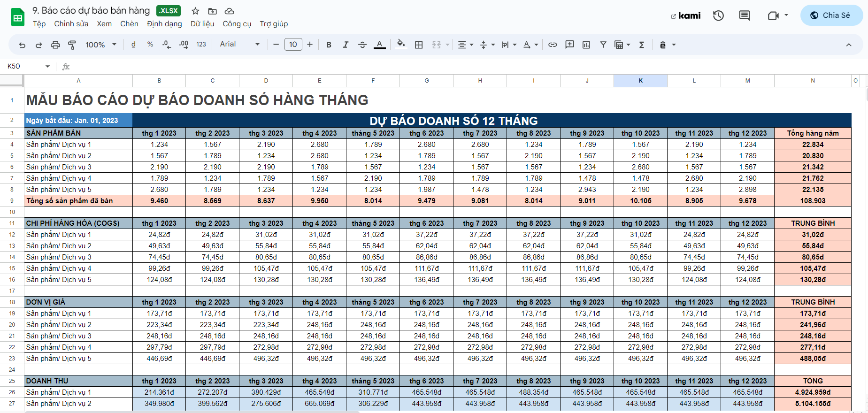Collapse the toolbar with the chevron
Viewport: 868px width, 413px height.
click(849, 45)
